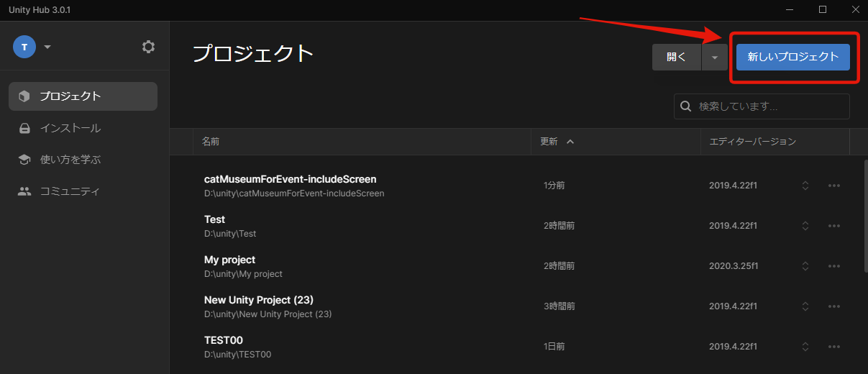Open more options menu for Test
This screenshot has width=868, height=374.
click(834, 226)
